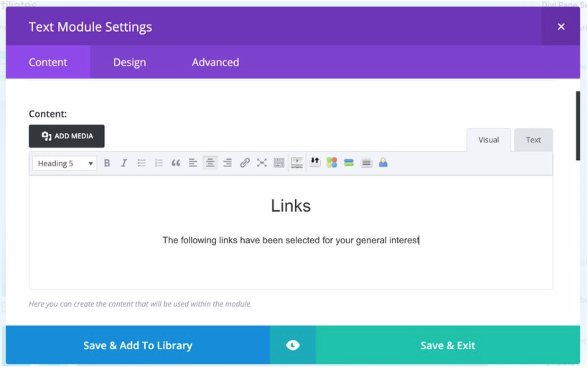Switch to the Text editing mode
The width and height of the screenshot is (588, 368).
click(x=533, y=140)
